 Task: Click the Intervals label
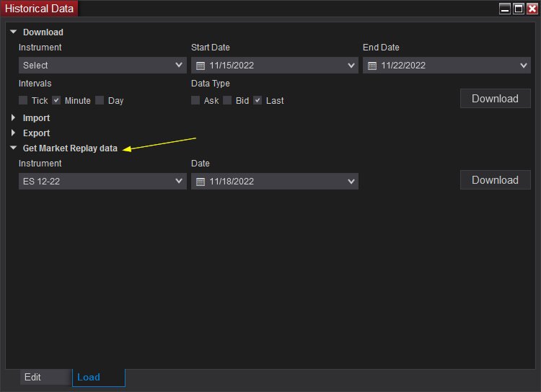click(x=35, y=84)
